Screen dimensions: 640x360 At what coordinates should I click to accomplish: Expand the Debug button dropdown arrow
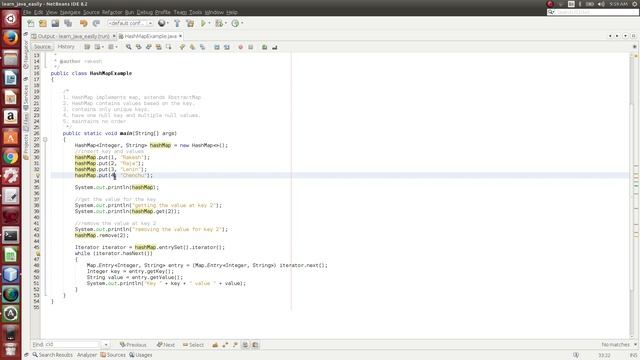click(226, 23)
